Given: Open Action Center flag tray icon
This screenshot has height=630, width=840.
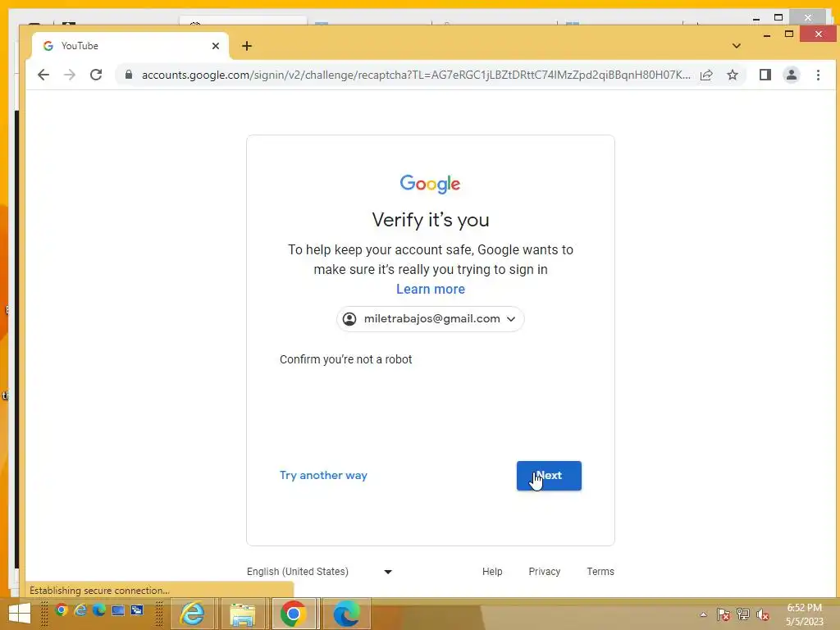Looking at the screenshot, I should pyautogui.click(x=724, y=614).
